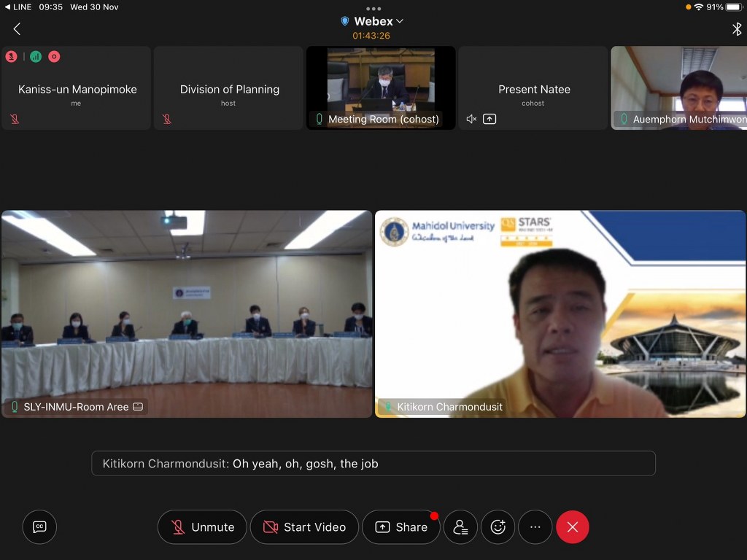Tap the Bluetooth audio icon
The image size is (747, 560).
click(x=736, y=29)
